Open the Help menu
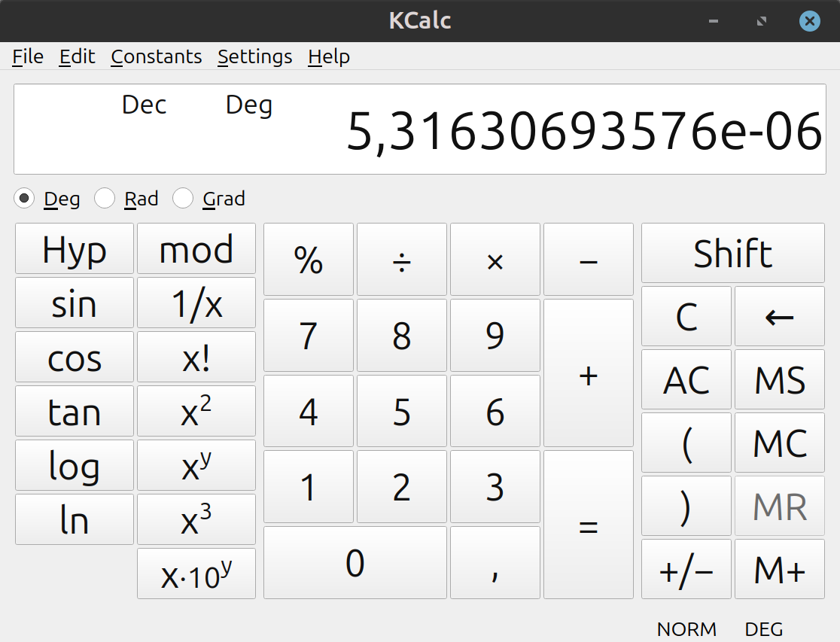840x642 pixels. point(328,57)
